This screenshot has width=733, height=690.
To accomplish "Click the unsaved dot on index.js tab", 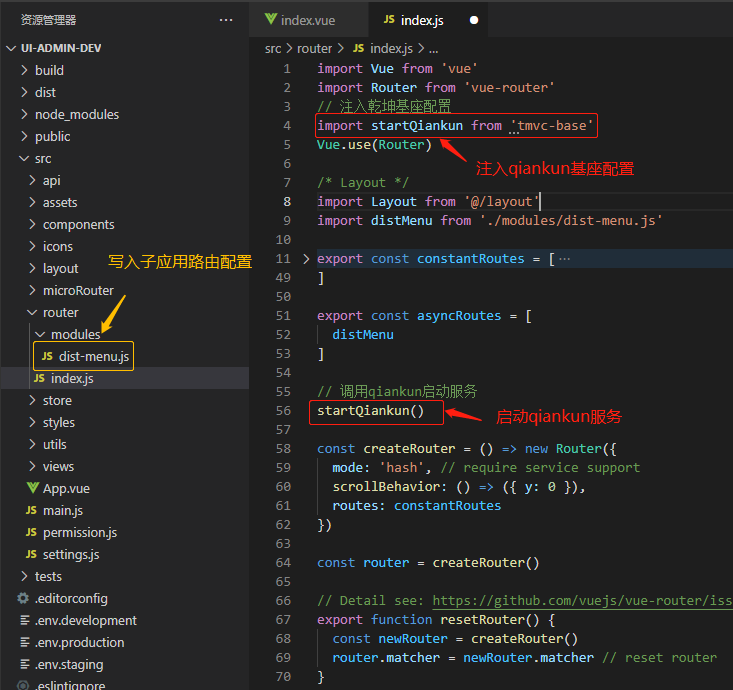I will click(473, 20).
